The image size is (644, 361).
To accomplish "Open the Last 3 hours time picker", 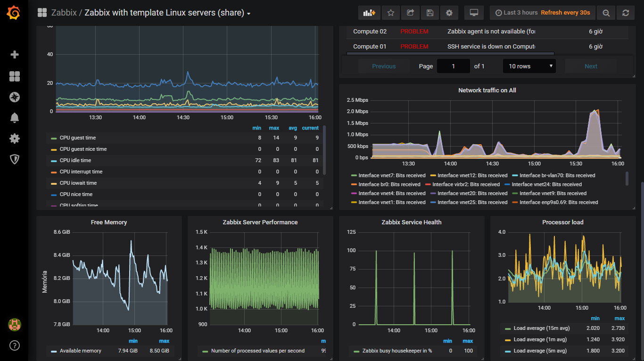I will tap(543, 13).
